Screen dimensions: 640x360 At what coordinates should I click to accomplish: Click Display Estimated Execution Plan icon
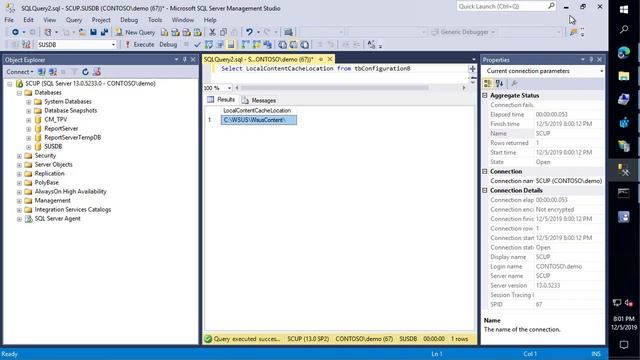coord(209,44)
